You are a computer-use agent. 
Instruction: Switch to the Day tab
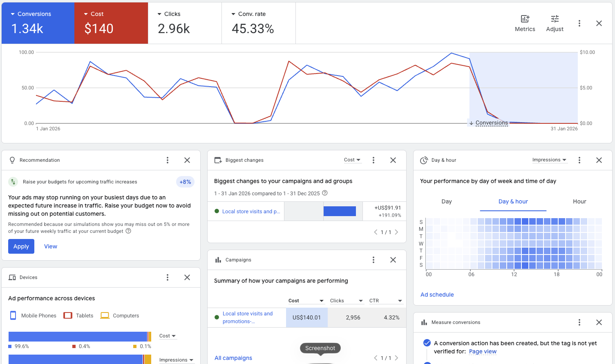447,201
